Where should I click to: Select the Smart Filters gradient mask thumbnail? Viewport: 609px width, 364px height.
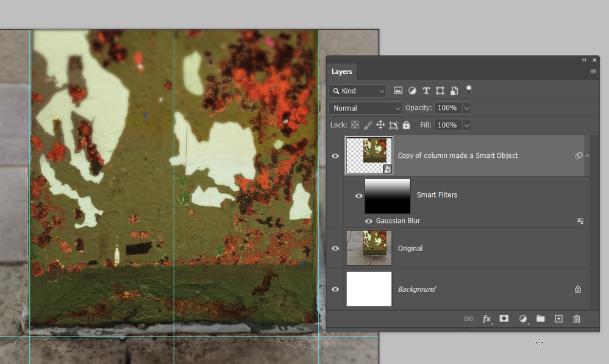click(388, 196)
